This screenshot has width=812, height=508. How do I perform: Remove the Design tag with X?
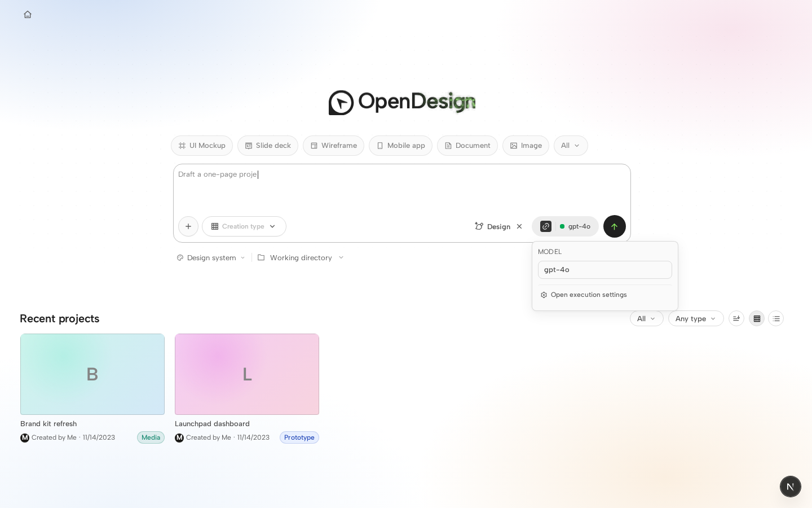pos(519,226)
